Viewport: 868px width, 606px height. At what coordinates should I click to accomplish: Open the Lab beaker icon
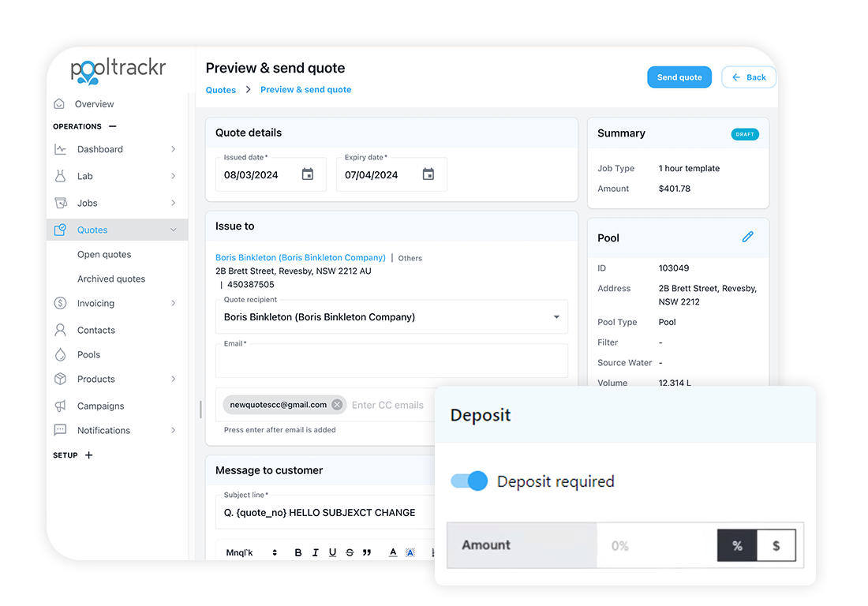coord(59,176)
